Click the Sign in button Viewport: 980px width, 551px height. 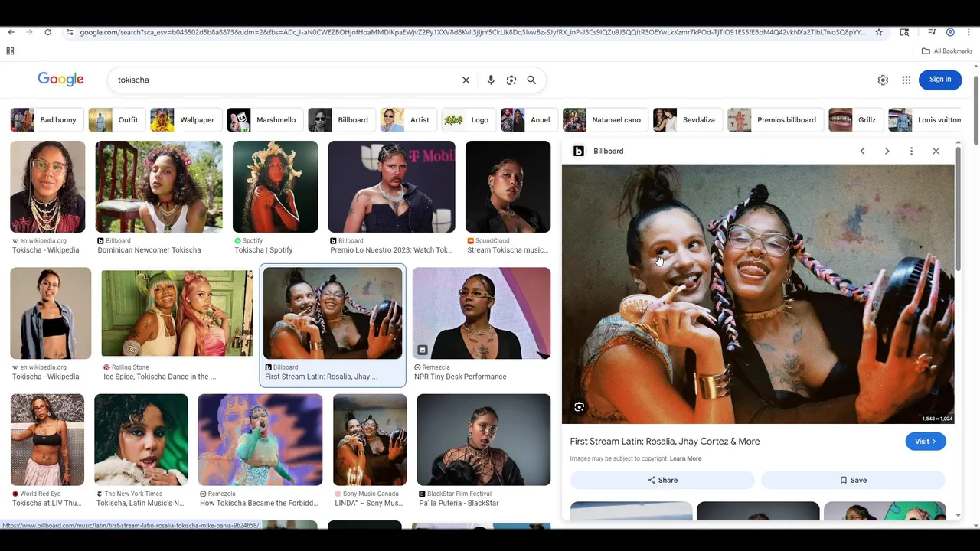pos(940,80)
